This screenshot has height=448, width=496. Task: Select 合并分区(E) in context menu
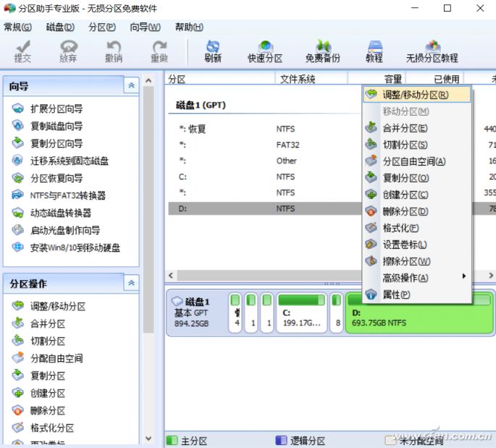coord(416,128)
